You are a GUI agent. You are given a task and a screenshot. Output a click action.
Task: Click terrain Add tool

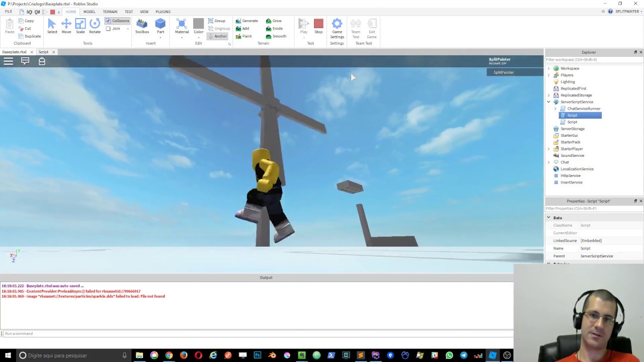pyautogui.click(x=242, y=29)
